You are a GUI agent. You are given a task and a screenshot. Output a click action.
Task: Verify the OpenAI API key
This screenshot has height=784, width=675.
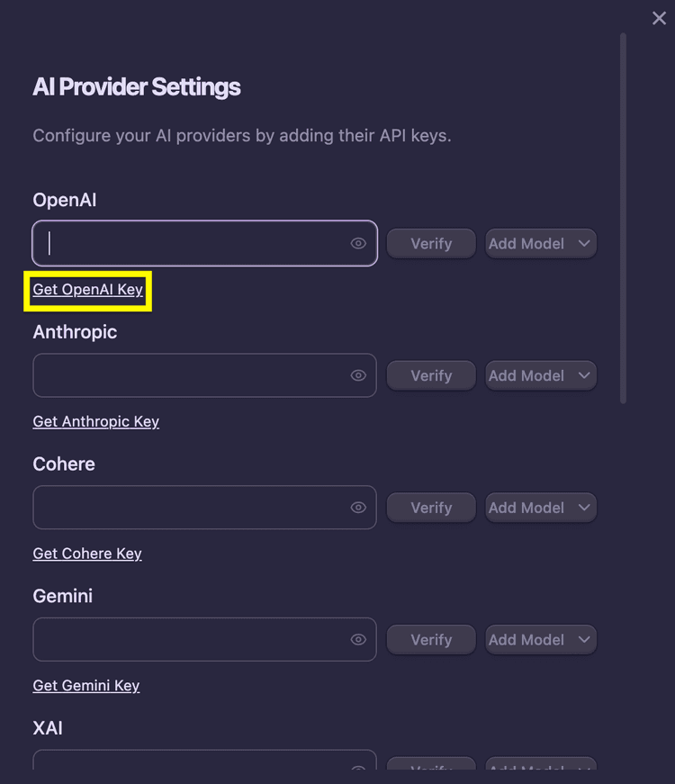[x=431, y=243]
